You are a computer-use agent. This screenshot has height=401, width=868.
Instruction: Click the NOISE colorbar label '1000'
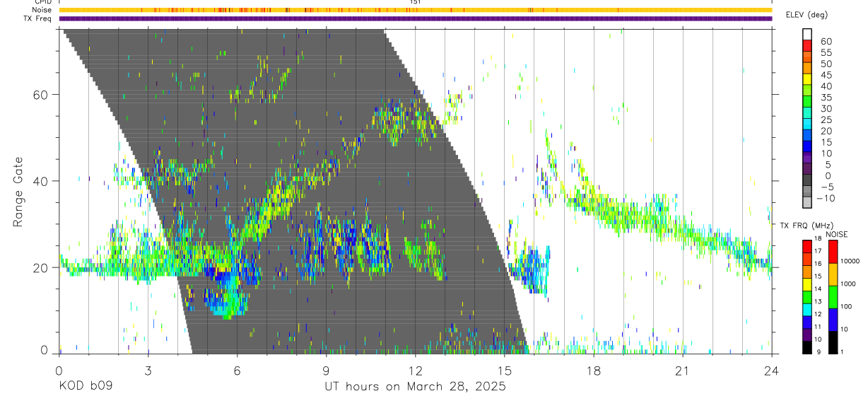click(x=848, y=284)
